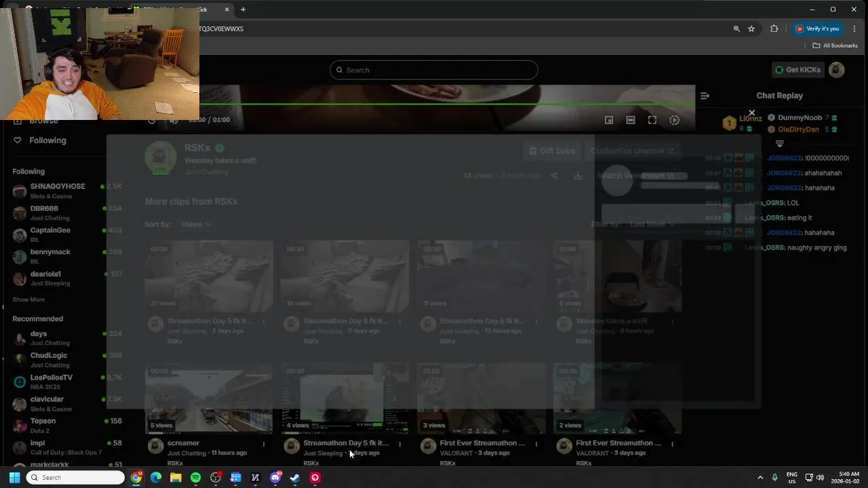Toggle fullscreen on the video player

click(652, 120)
